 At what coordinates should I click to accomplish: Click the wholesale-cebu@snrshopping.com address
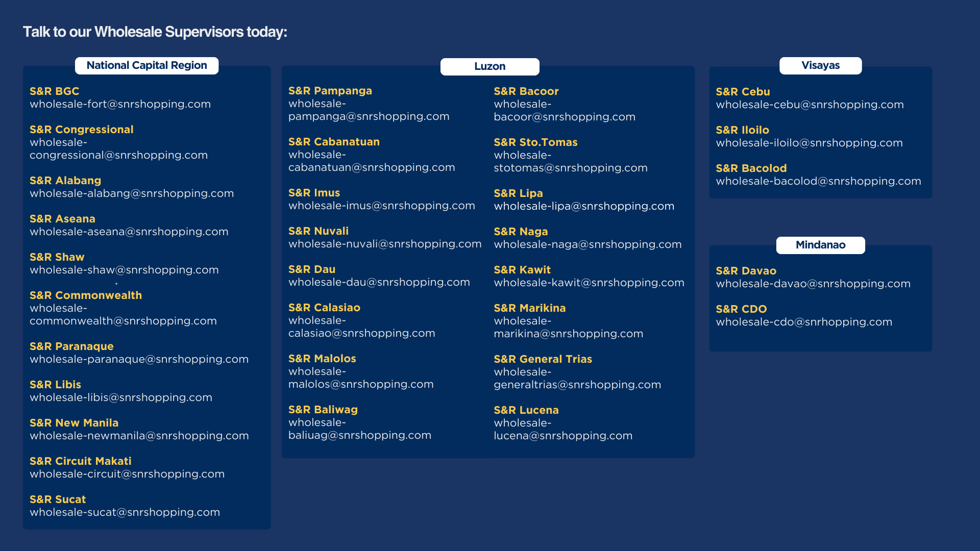point(810,105)
